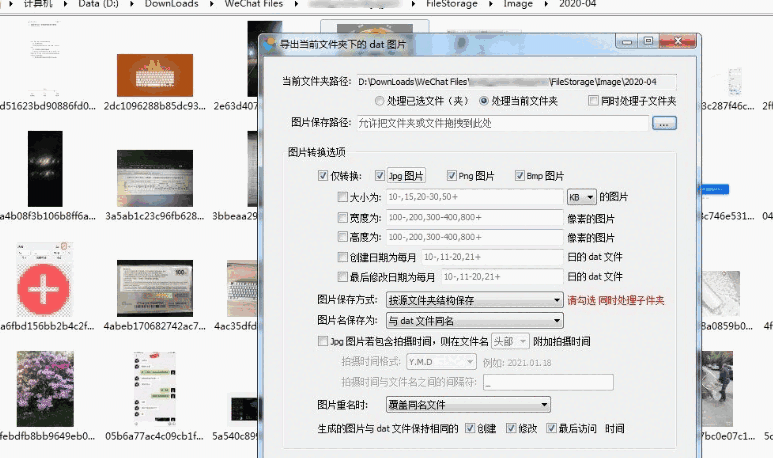Open the 头部 position dropdown
773x458 pixels.
[x=510, y=341]
